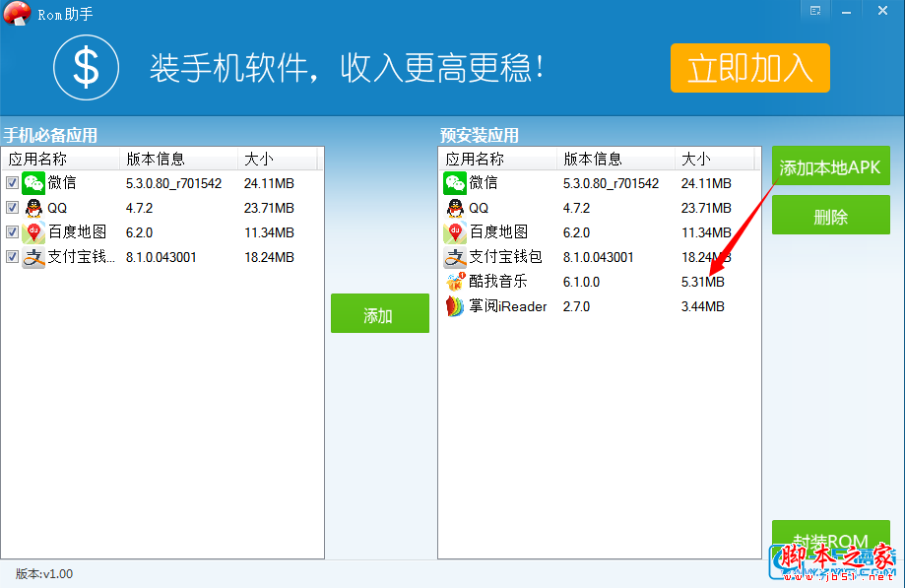Click size 3.44MB of 掌阅iReader
The image size is (905, 588).
click(702, 307)
